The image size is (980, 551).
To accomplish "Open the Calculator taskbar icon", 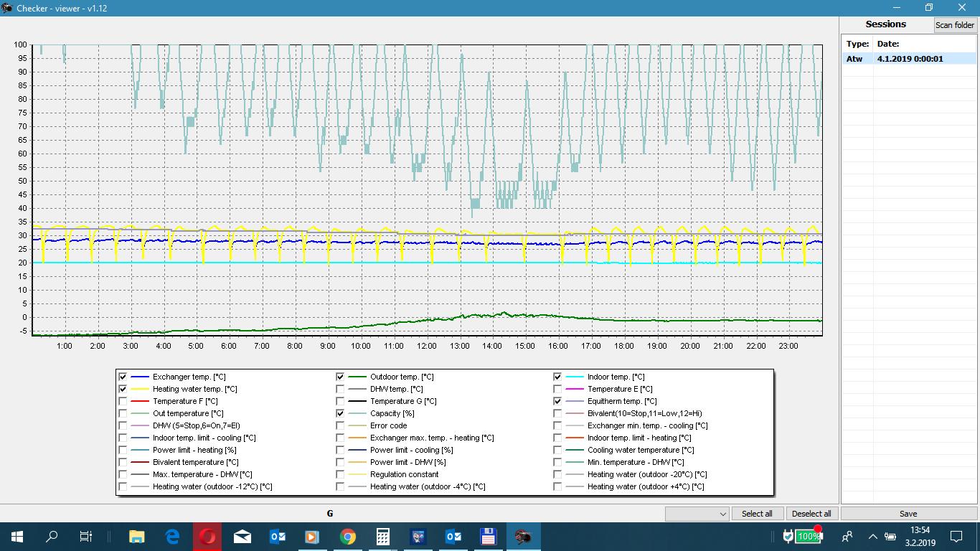I will (x=383, y=536).
